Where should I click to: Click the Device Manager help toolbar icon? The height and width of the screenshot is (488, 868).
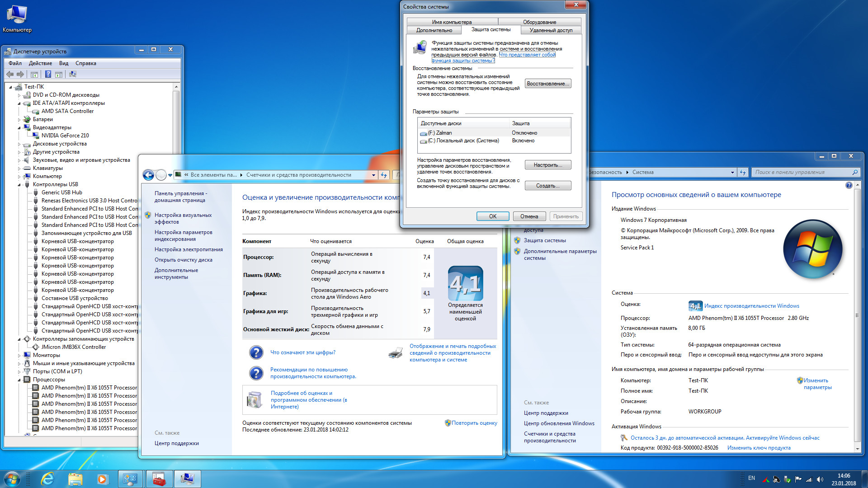48,74
